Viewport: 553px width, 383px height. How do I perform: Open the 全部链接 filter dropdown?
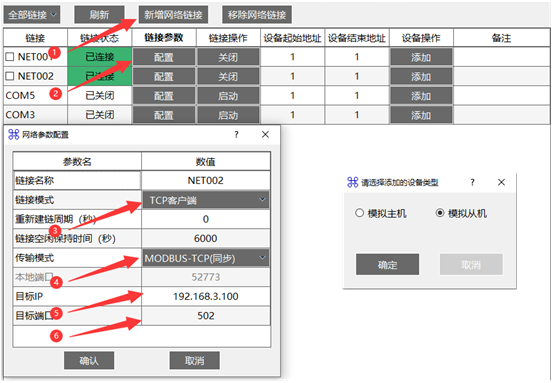pos(31,15)
